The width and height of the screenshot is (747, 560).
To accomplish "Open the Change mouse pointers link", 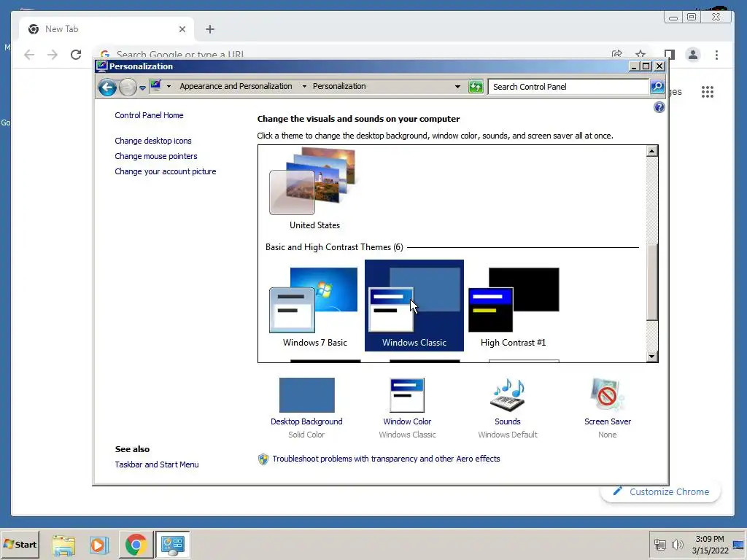I will click(x=156, y=156).
